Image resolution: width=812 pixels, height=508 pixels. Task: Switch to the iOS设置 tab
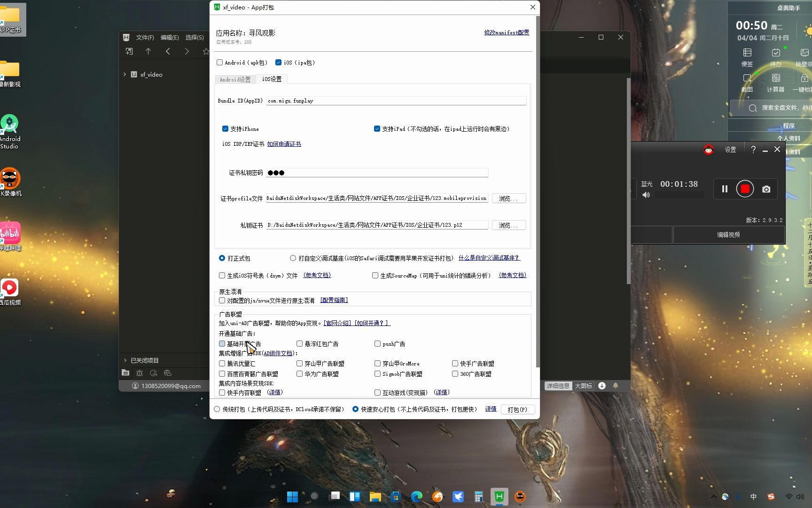tap(272, 79)
